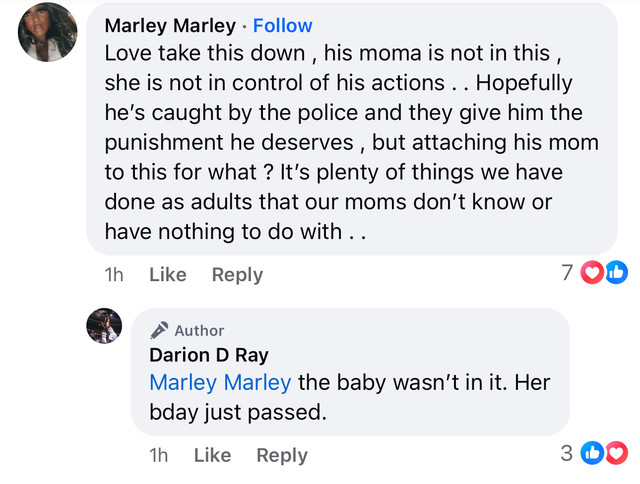Click the Marley Marley mention in the reply

tap(220, 382)
